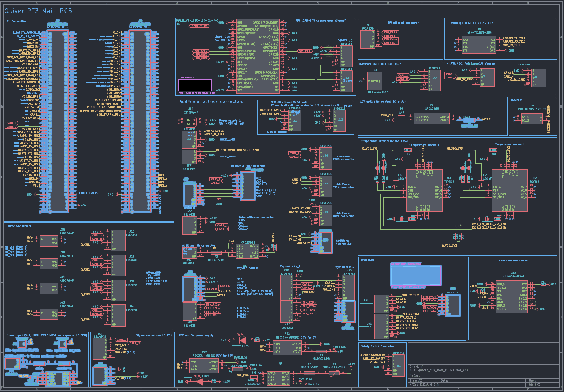Click the "Safety Switch Connector" label
564x392 pixels.
[x=377, y=346]
